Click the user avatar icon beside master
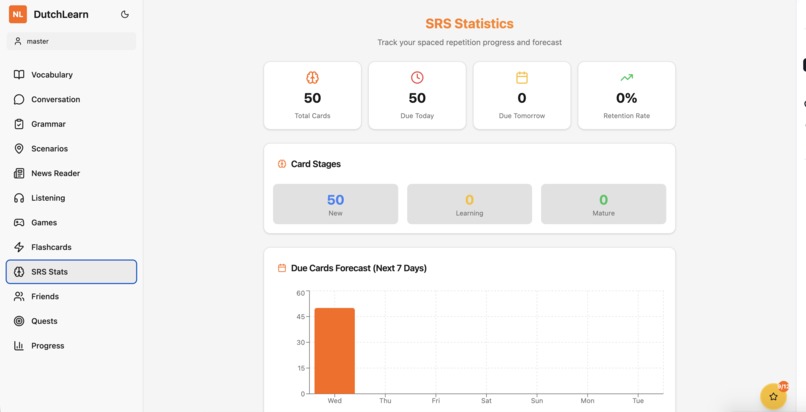This screenshot has height=412, width=806. [18, 42]
